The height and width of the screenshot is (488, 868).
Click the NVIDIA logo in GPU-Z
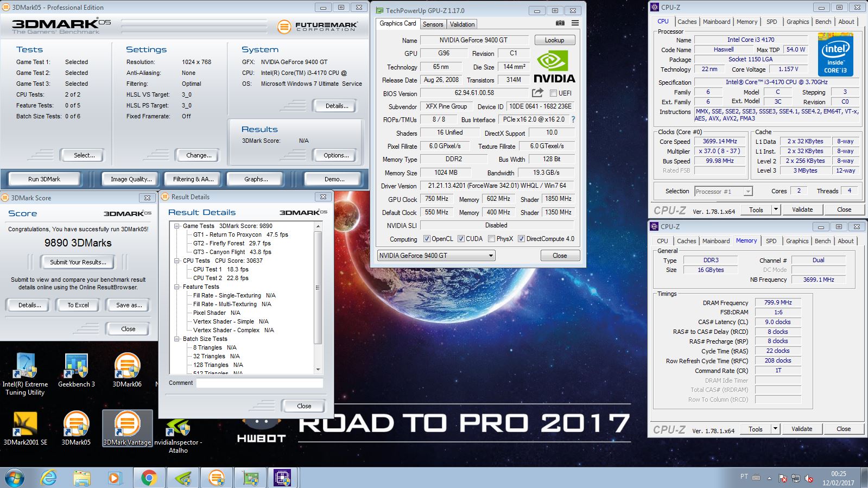[x=554, y=66]
